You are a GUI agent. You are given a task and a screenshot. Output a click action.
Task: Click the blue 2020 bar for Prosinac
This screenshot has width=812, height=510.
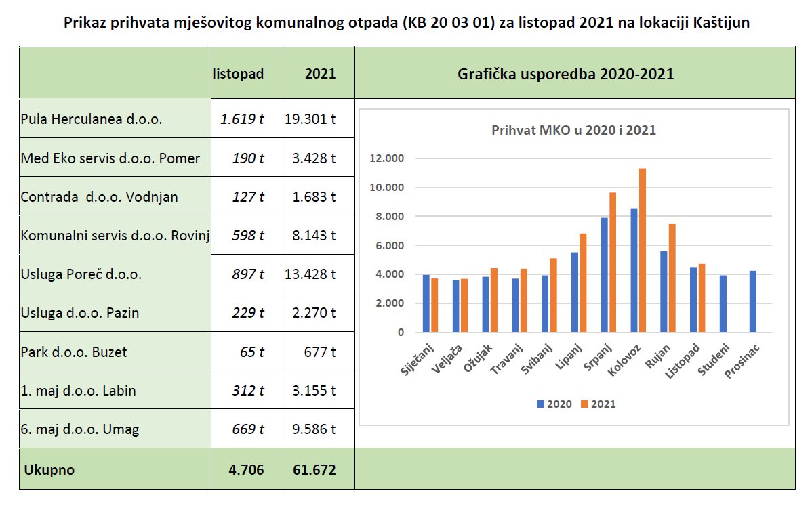pos(753,301)
